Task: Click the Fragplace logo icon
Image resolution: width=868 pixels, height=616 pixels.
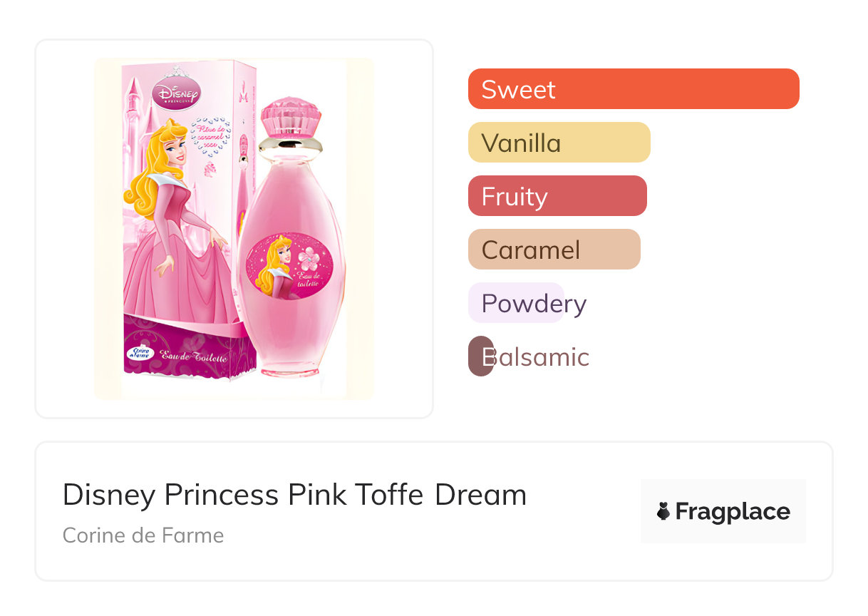Action: pos(663,511)
